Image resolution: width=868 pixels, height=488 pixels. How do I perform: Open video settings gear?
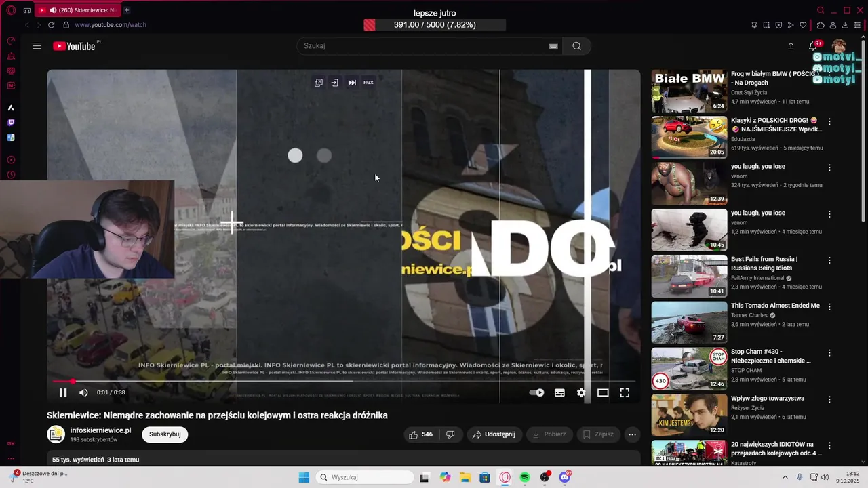(581, 392)
